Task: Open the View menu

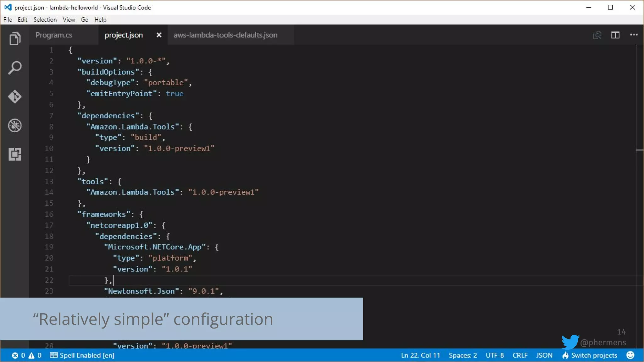Action: [x=69, y=19]
